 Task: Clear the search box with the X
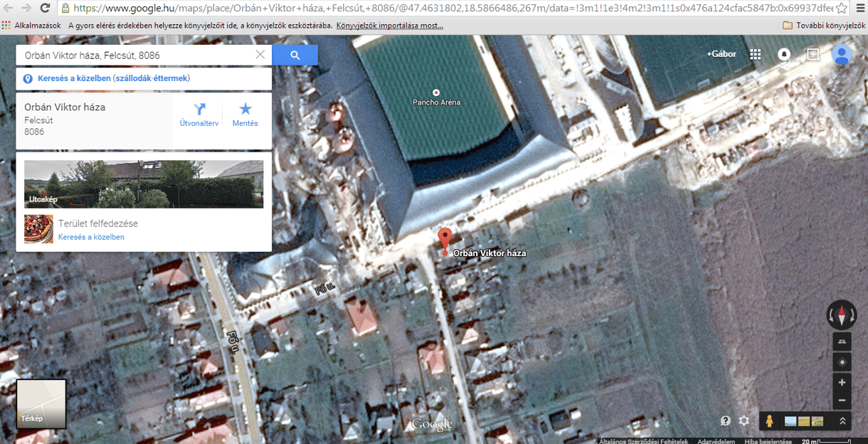[x=260, y=55]
